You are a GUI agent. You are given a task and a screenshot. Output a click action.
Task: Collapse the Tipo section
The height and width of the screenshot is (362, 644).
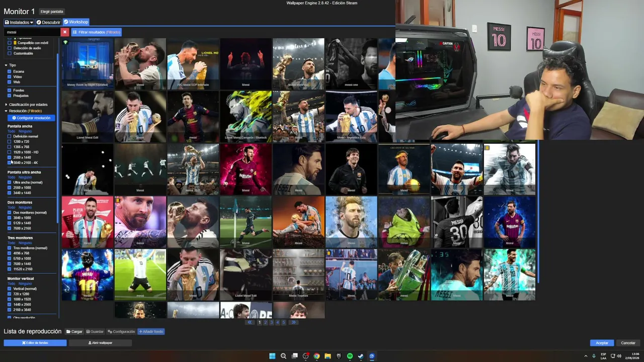pyautogui.click(x=6, y=65)
